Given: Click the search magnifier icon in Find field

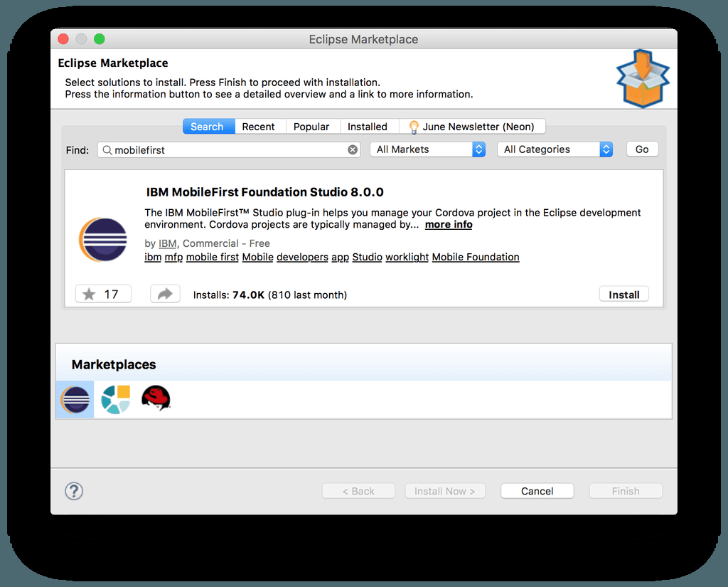Looking at the screenshot, I should [x=107, y=150].
